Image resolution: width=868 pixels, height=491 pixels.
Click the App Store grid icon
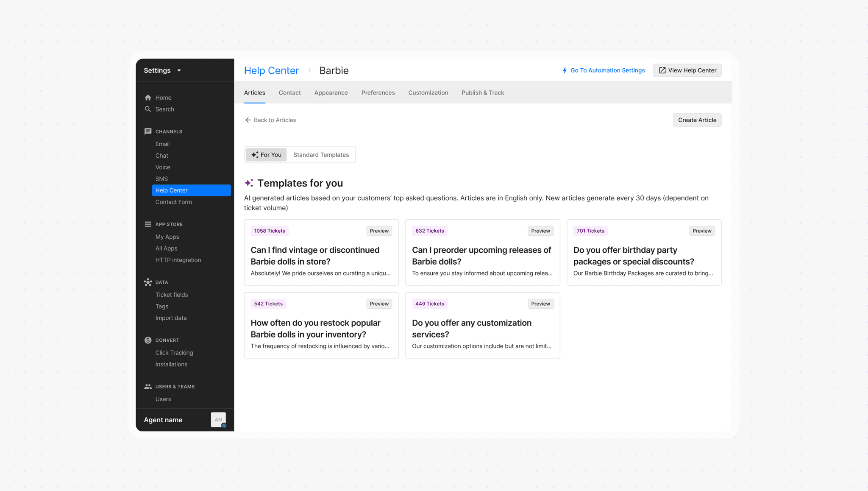148,224
